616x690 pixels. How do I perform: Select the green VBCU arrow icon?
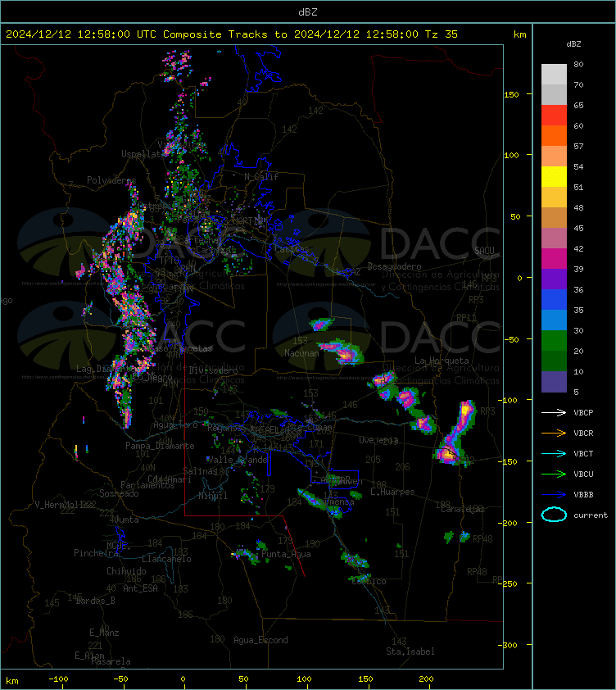pyautogui.click(x=554, y=474)
